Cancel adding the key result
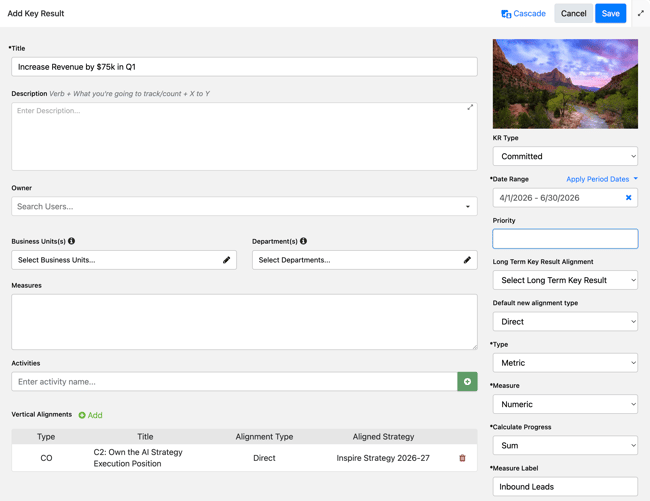The height and width of the screenshot is (501, 650). pyautogui.click(x=573, y=13)
